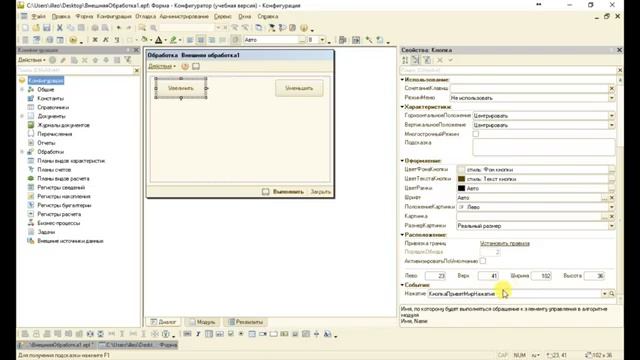Image resolution: width=640 pixels, height=360 pixels.
Task: Open the Правка menu
Action: click(61, 16)
